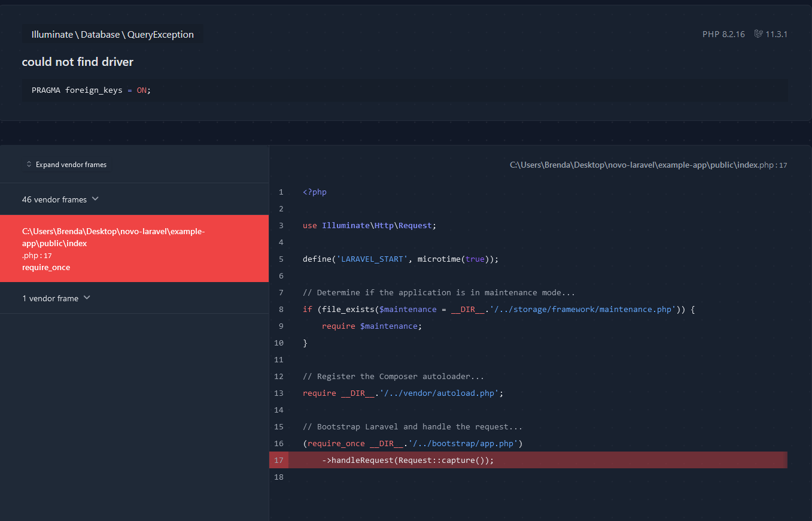The image size is (812, 521).
Task: Click line 3 use Illuminate\Http\Request
Action: 370,225
